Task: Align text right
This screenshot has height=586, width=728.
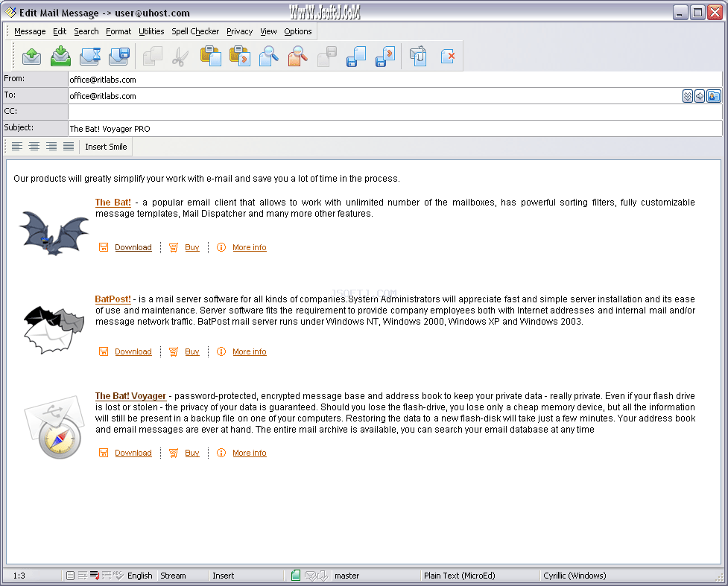Action: 51,147
